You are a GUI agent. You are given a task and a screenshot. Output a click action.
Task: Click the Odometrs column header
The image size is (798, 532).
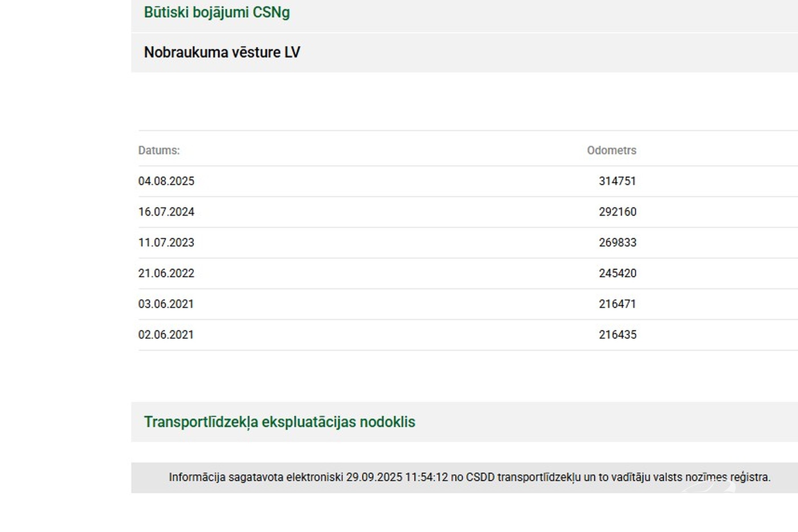tap(611, 150)
